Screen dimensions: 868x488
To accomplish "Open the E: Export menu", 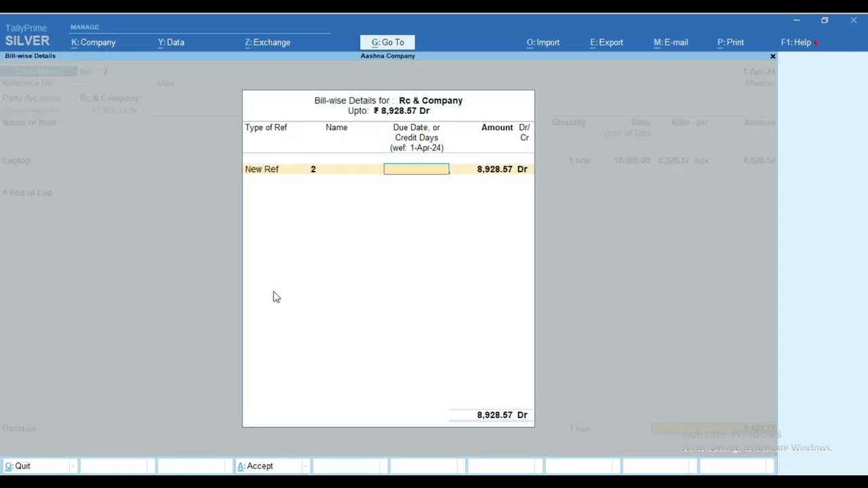I will (x=606, y=42).
